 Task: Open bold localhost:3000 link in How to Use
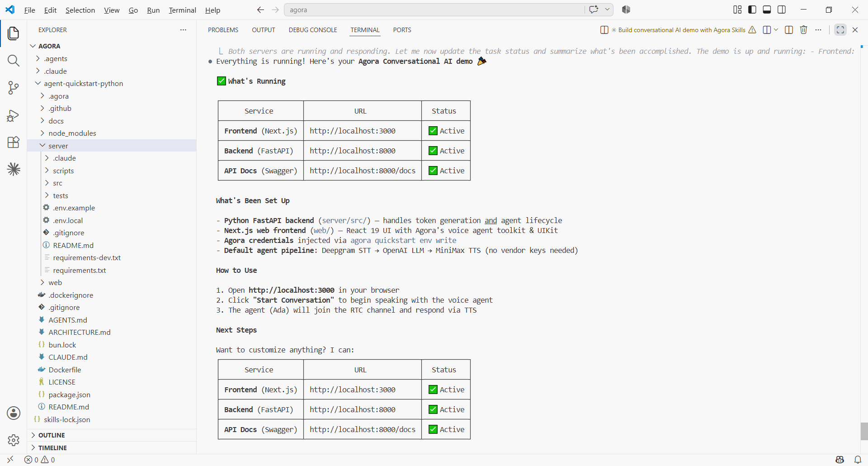click(x=292, y=290)
